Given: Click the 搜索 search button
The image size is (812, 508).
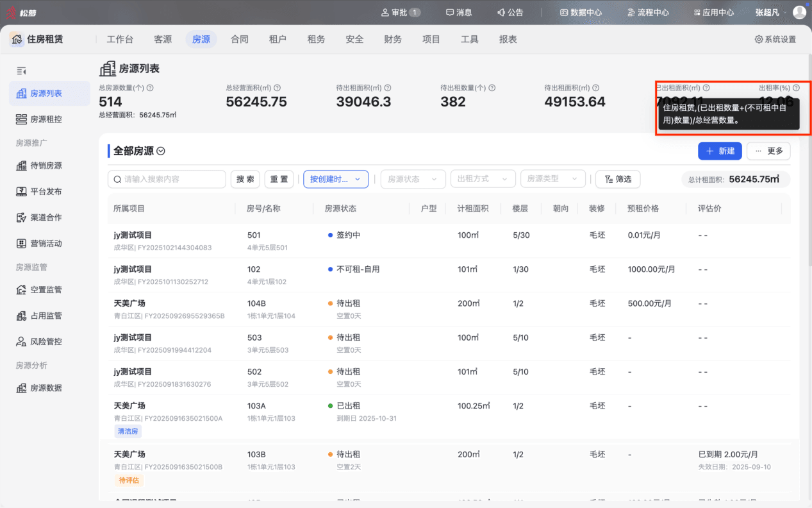Looking at the screenshot, I should click(x=245, y=179).
